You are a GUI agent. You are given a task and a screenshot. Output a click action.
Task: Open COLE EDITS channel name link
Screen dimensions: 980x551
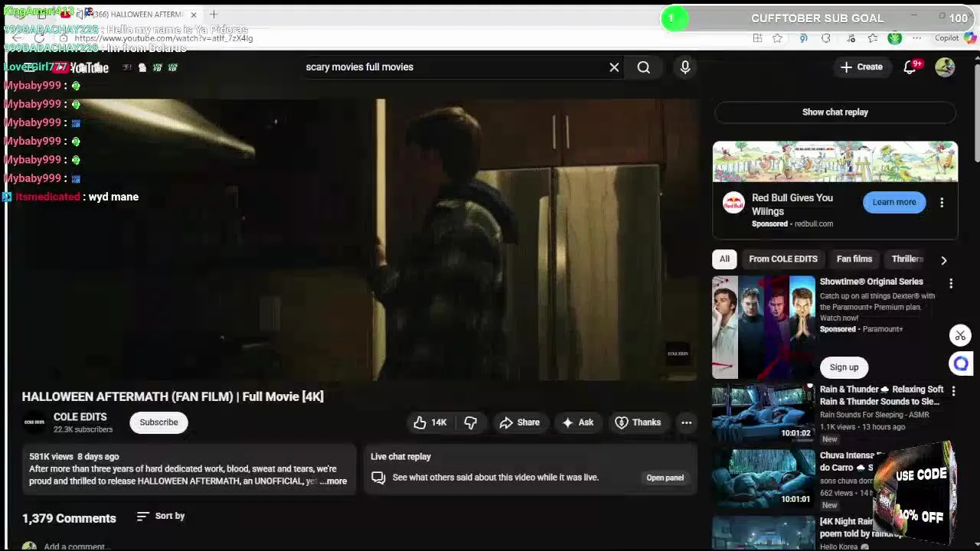pos(80,417)
